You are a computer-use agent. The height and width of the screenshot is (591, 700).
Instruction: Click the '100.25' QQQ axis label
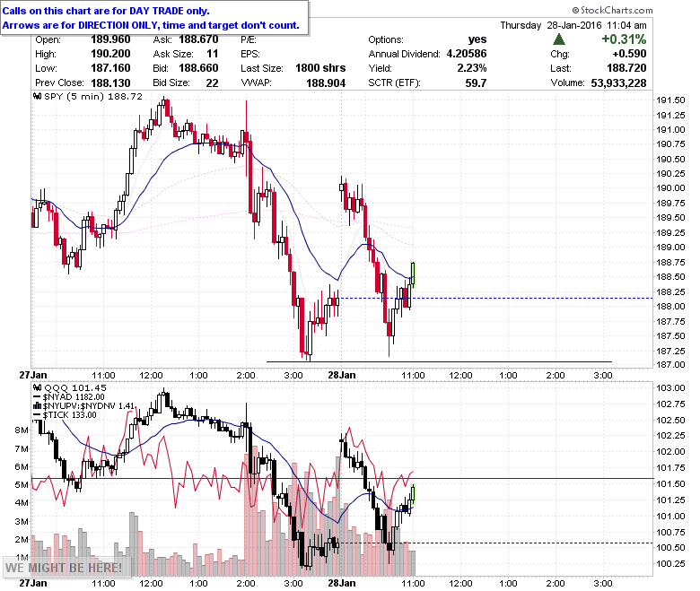670,564
